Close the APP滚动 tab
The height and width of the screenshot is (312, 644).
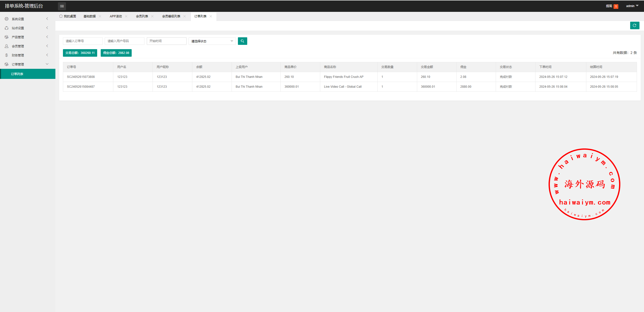(126, 16)
